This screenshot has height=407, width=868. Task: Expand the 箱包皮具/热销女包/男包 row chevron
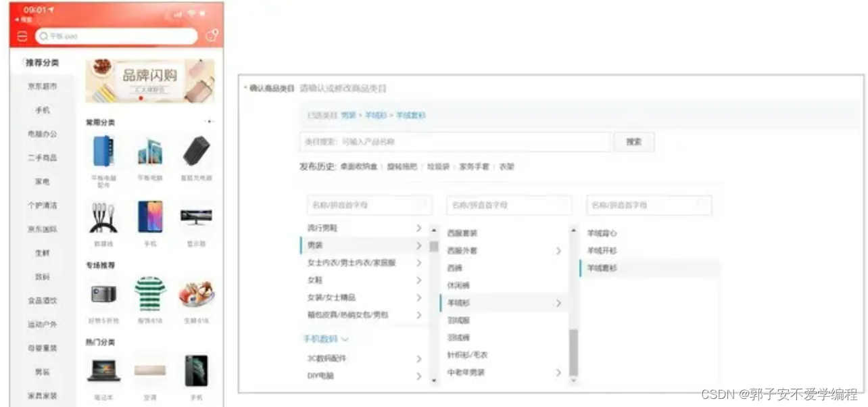click(419, 315)
